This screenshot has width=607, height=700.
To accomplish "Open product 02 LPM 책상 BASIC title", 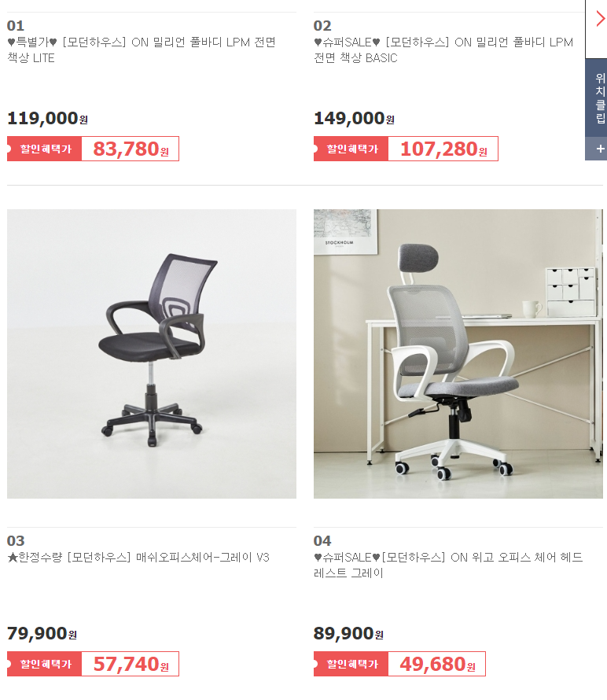I will coord(443,50).
